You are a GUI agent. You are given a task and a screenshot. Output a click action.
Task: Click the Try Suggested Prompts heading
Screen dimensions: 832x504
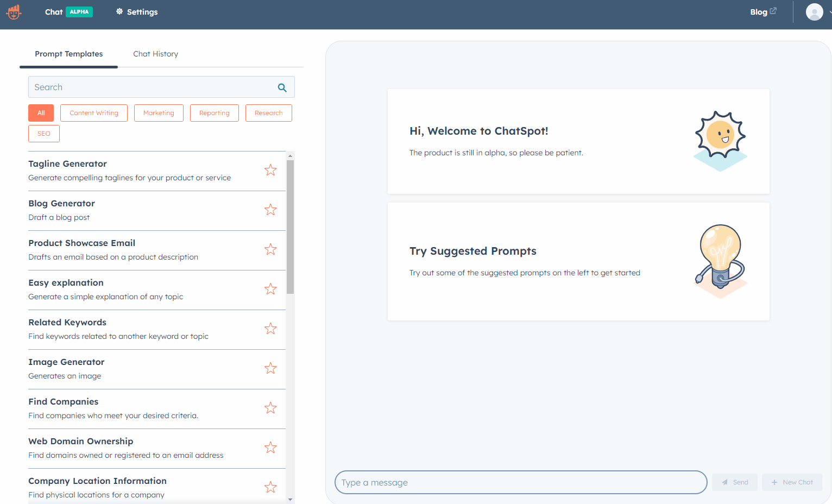point(473,251)
